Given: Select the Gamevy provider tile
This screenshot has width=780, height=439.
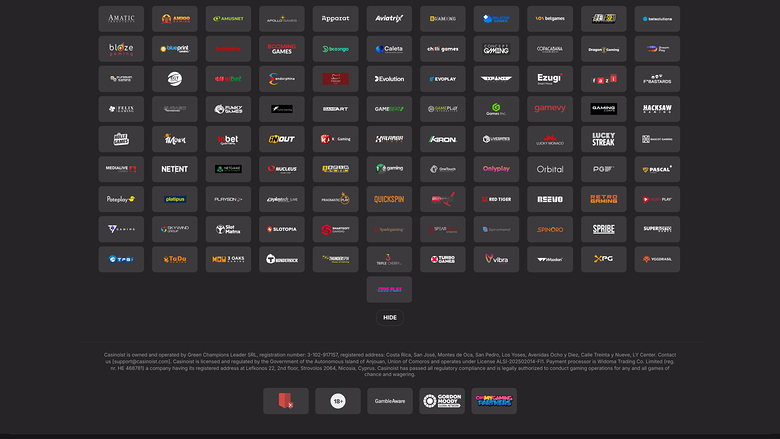Looking at the screenshot, I should coord(550,109).
